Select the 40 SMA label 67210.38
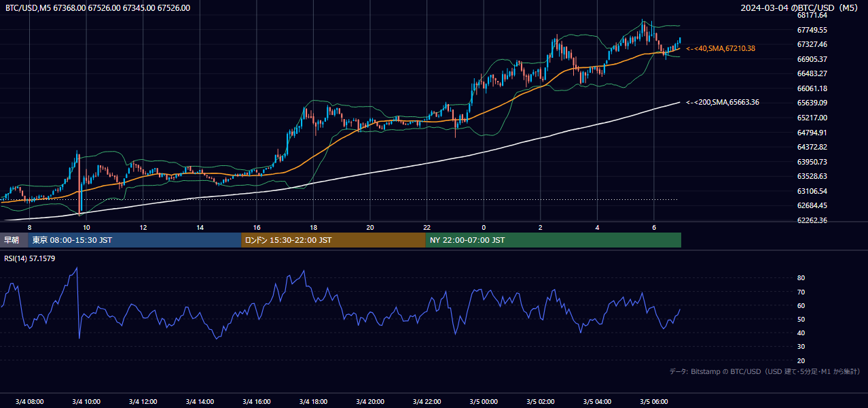The image size is (868, 408). [721, 48]
